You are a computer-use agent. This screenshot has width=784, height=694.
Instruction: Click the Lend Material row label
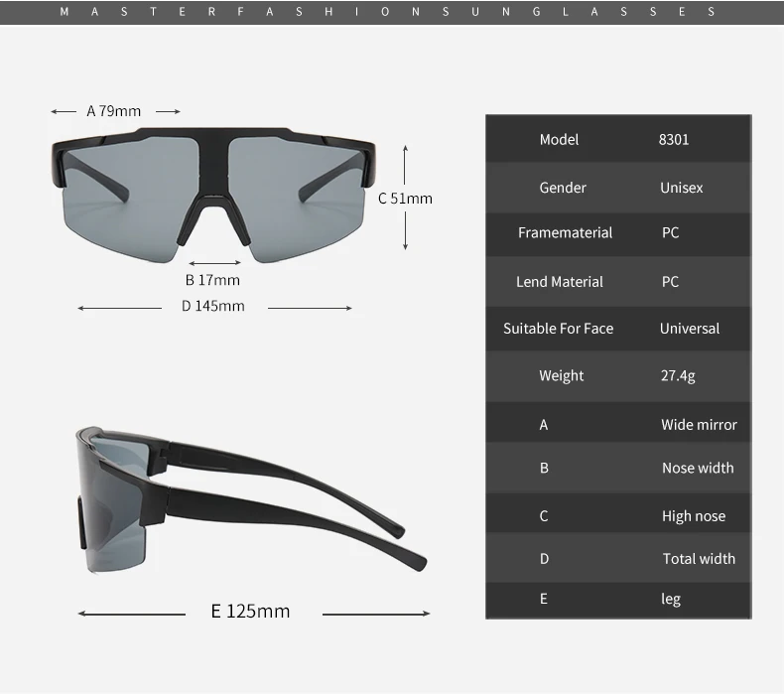[x=560, y=282]
